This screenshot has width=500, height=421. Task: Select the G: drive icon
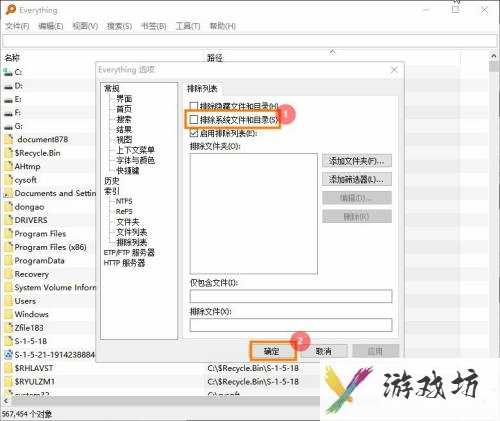[8, 126]
